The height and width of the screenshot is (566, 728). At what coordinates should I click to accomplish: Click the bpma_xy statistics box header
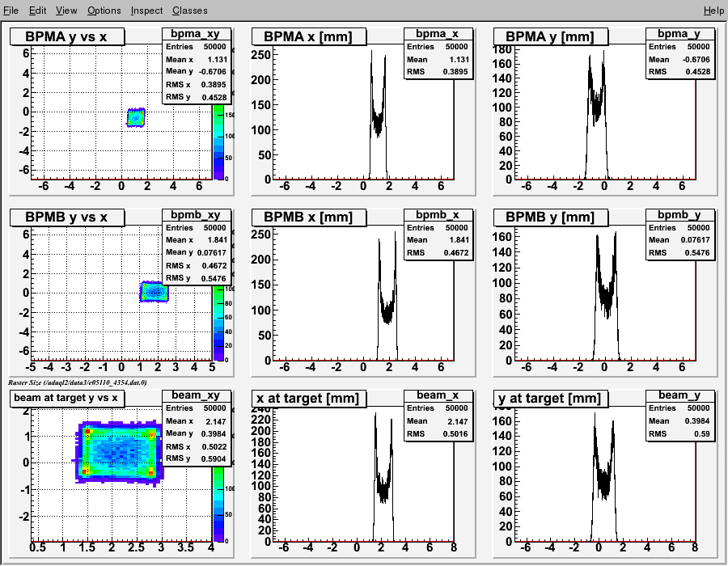[x=197, y=34]
